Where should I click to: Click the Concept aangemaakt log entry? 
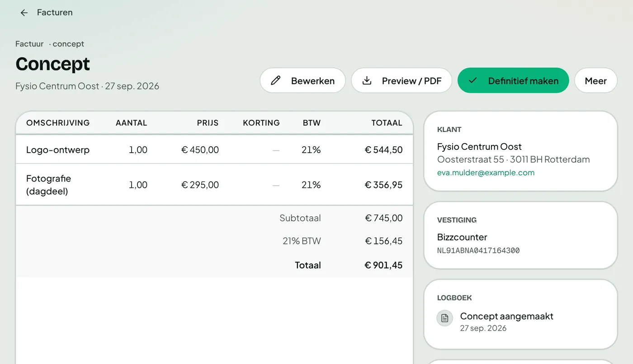[x=506, y=316]
